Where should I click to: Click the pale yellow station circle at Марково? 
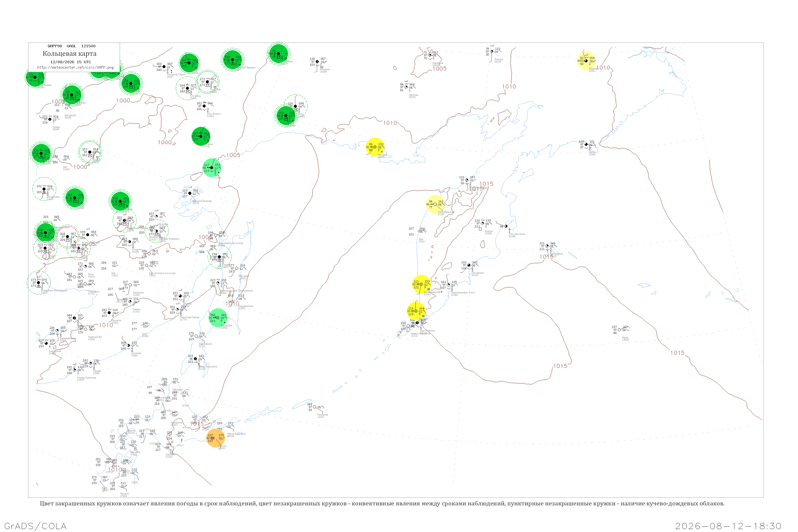pyautogui.click(x=586, y=61)
